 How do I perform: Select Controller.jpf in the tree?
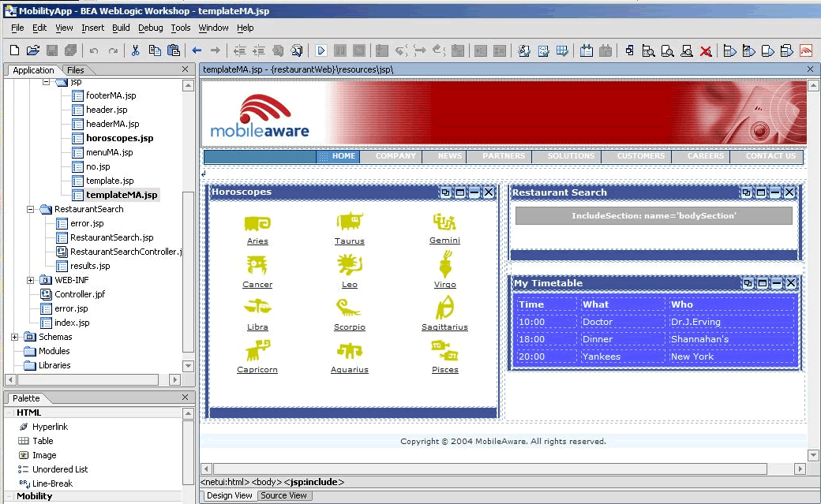pos(80,294)
